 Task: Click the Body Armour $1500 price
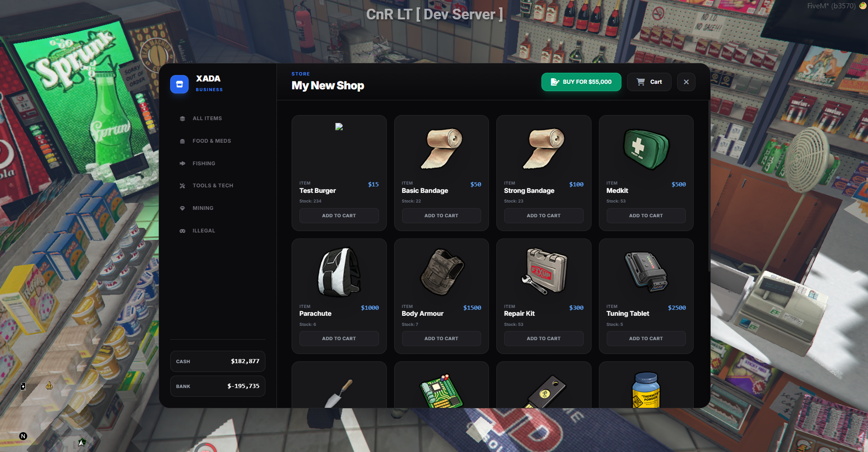click(x=472, y=308)
